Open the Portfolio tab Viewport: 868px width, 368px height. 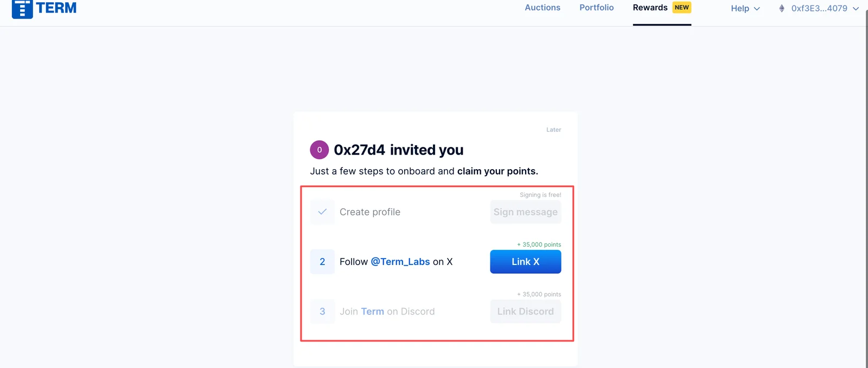click(x=597, y=8)
